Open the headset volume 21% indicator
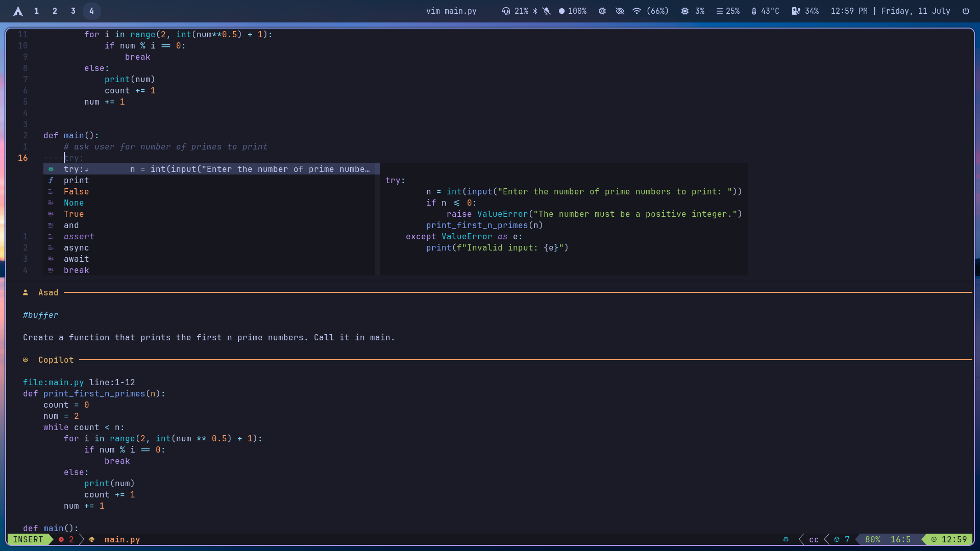Viewport: 980px width, 551px height. [516, 11]
